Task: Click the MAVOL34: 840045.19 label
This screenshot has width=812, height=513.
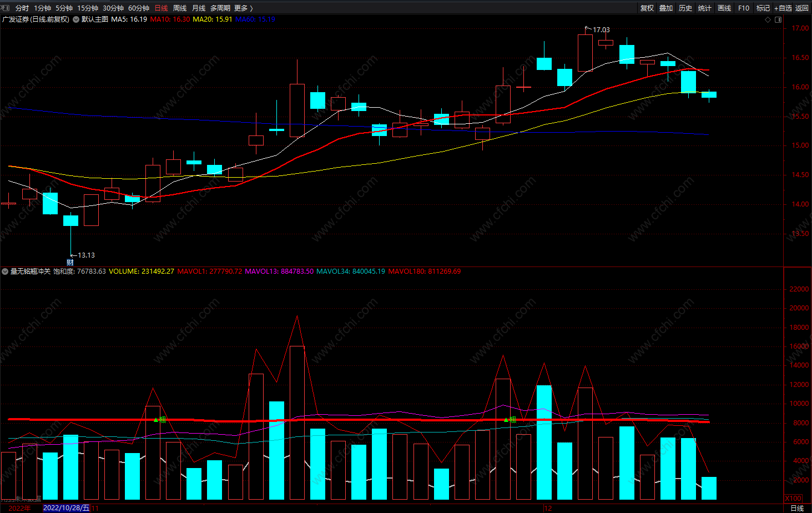Action: [x=351, y=271]
